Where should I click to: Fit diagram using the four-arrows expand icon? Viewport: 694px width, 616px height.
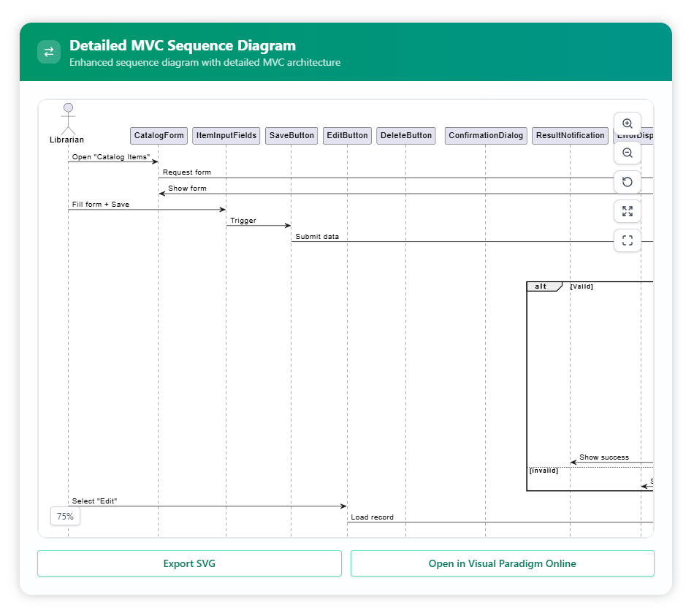(x=627, y=211)
